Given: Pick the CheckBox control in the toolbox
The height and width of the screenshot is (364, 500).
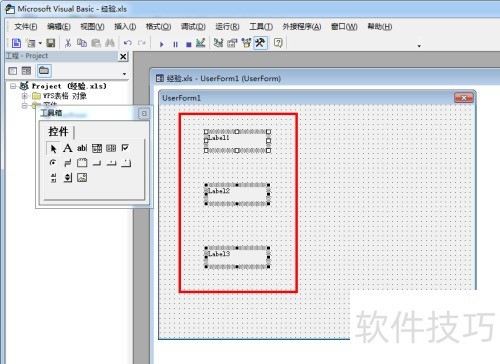Looking at the screenshot, I should click(x=125, y=148).
